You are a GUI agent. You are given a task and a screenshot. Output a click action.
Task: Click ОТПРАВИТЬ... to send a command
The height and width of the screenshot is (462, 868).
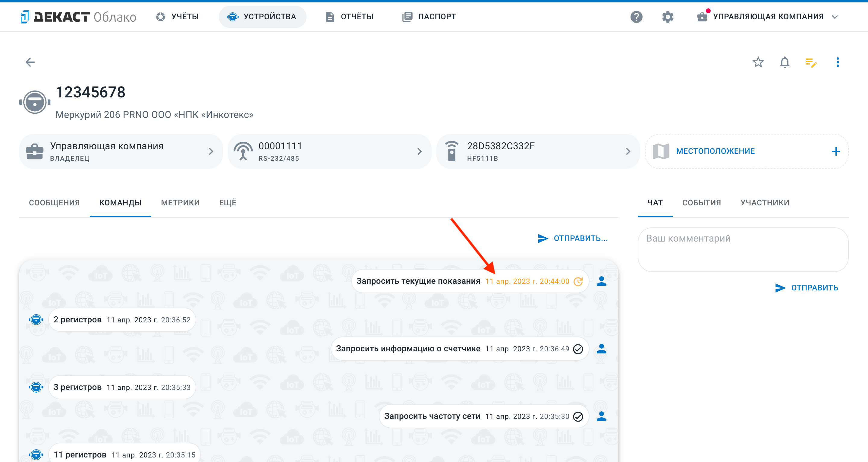coord(573,239)
